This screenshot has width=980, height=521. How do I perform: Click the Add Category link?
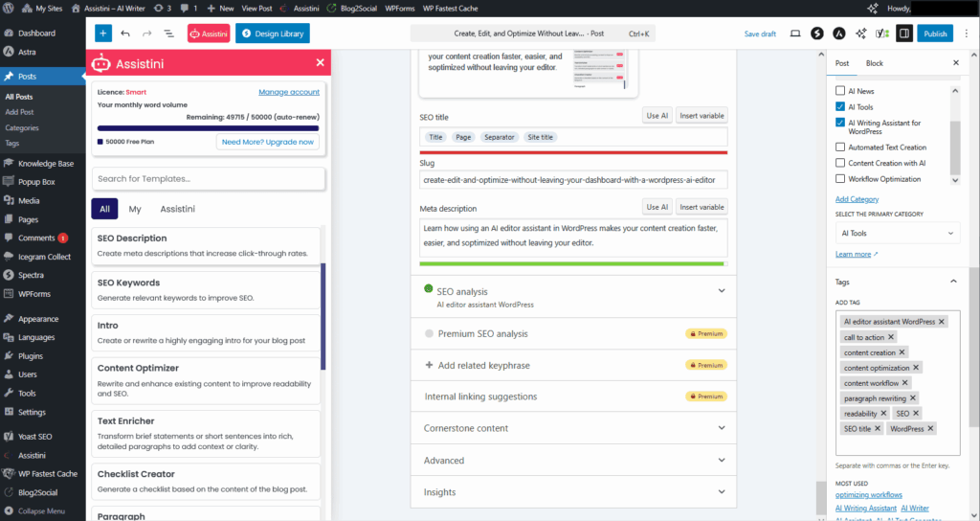[857, 199]
